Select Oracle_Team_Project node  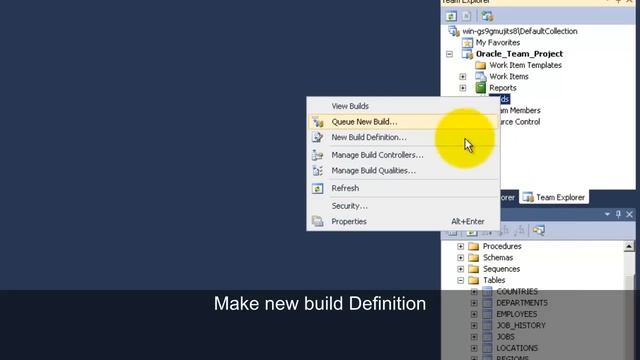pos(519,54)
